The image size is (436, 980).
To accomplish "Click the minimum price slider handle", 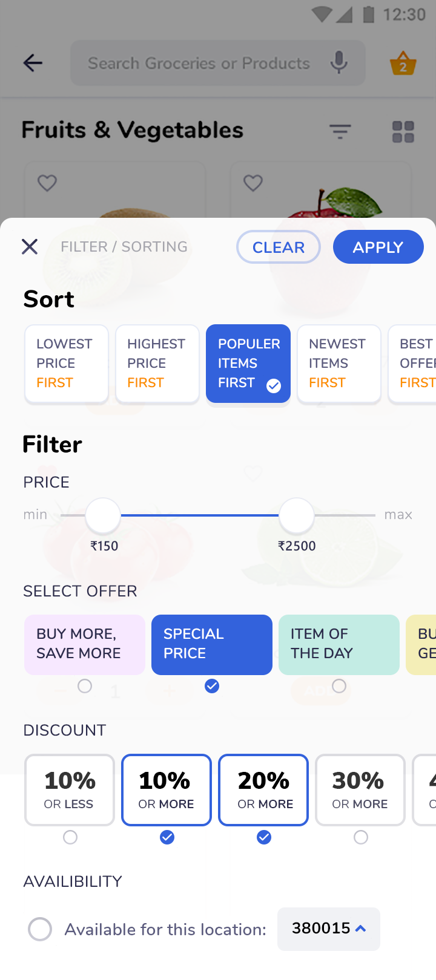I will point(103,515).
